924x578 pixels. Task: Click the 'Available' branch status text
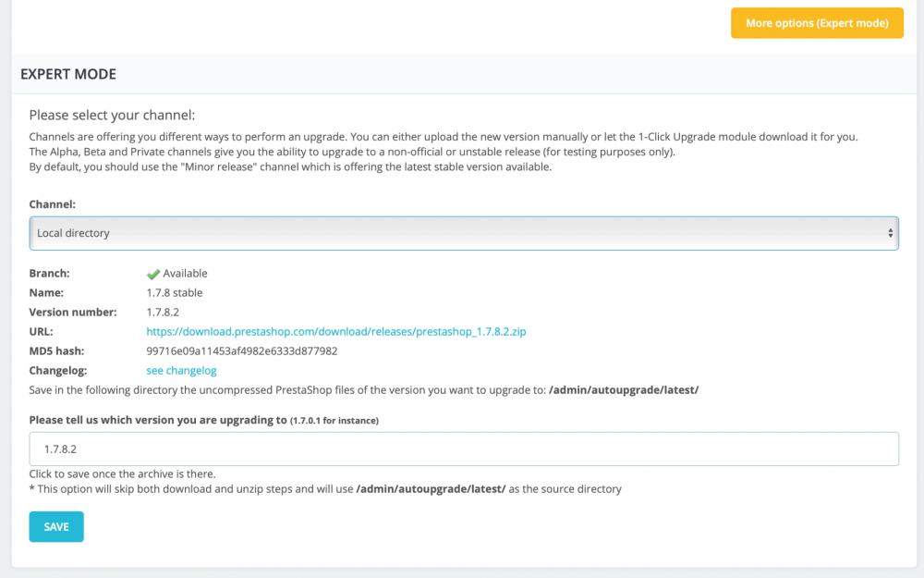coord(185,274)
